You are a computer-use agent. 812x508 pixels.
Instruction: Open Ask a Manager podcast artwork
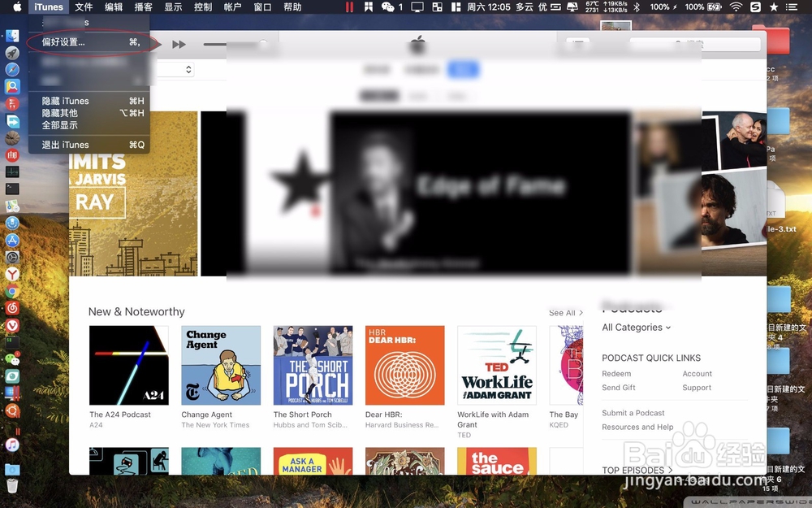click(x=313, y=461)
